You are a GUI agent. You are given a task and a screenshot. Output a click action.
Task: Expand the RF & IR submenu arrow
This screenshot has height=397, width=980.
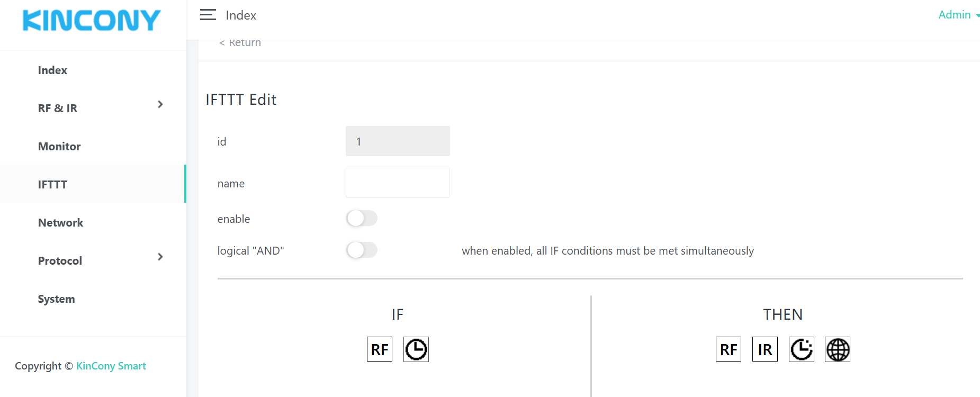(x=160, y=104)
